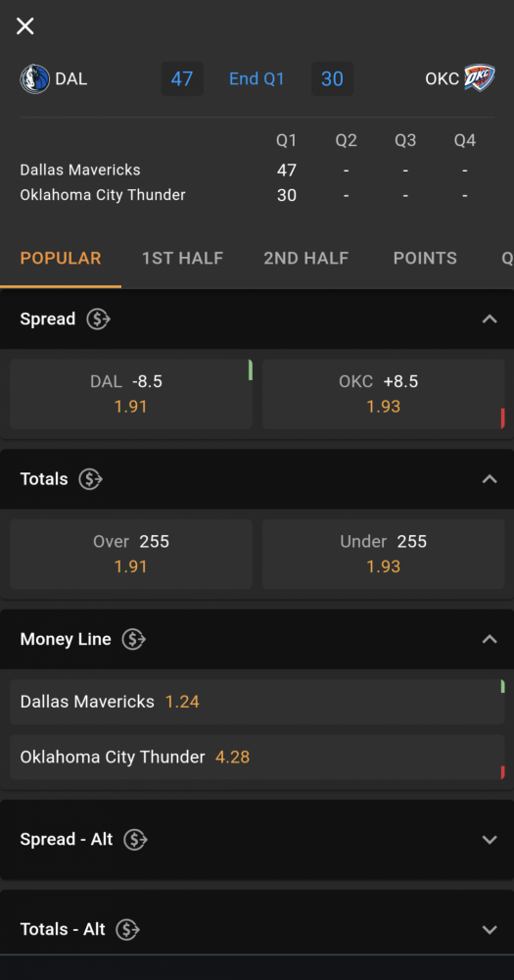Collapse the Totals section chevron
The width and height of the screenshot is (514, 980).
[490, 479]
